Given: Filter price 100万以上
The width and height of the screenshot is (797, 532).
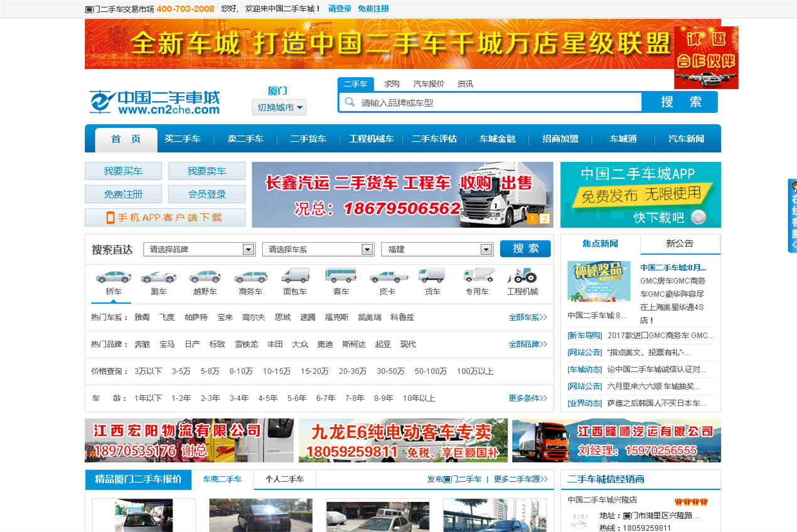Looking at the screenshot, I should tap(475, 371).
